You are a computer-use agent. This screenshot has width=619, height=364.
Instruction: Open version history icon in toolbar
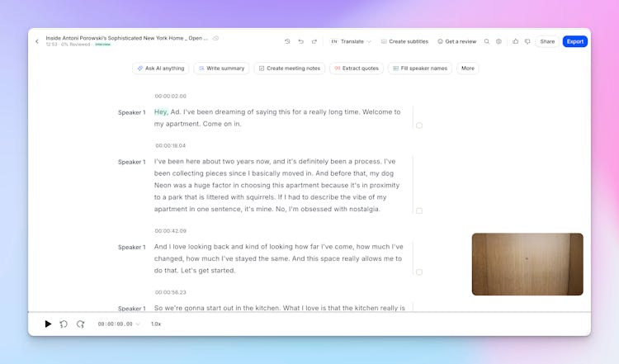(287, 41)
